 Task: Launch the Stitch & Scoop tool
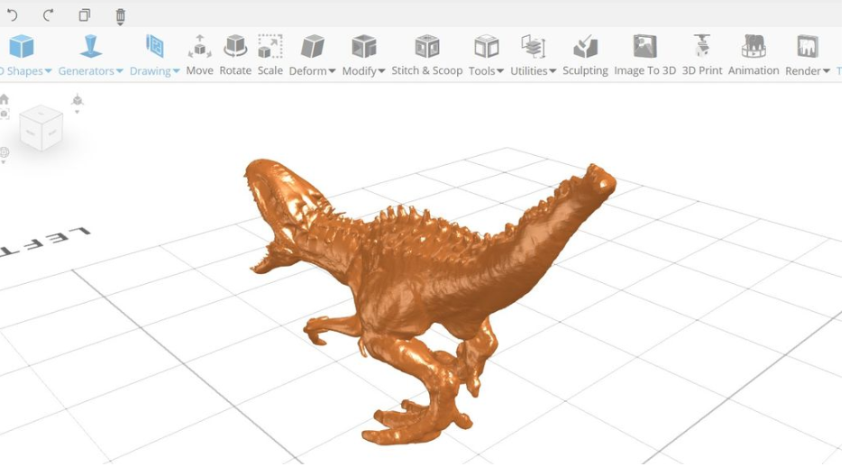tap(427, 55)
